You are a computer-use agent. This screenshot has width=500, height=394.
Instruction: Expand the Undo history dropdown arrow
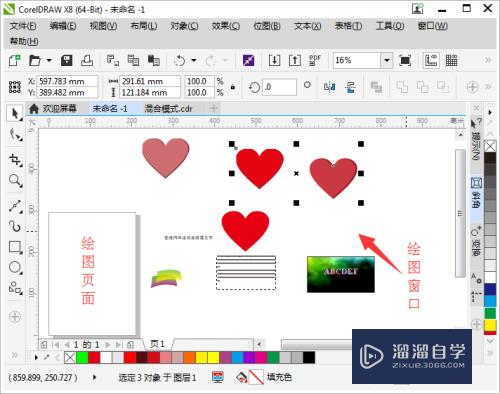194,60
